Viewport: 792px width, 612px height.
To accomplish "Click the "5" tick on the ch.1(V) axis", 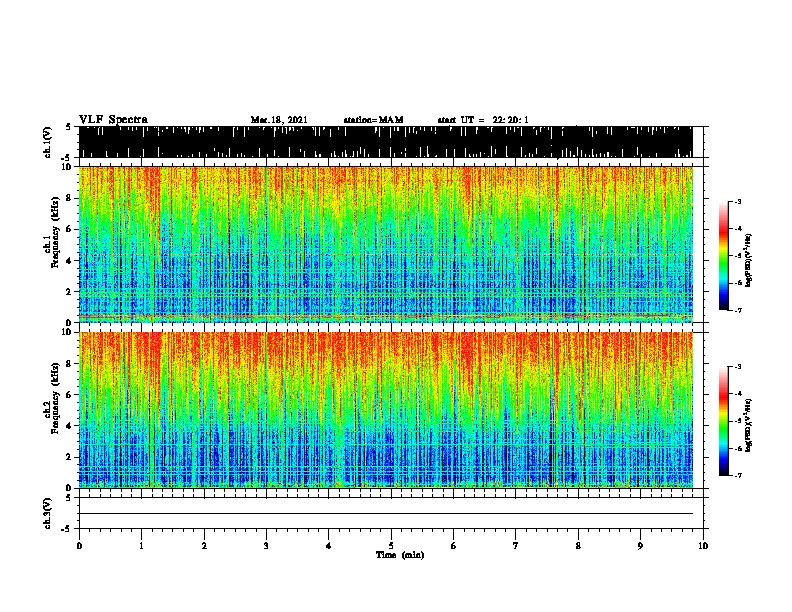I will (x=69, y=127).
